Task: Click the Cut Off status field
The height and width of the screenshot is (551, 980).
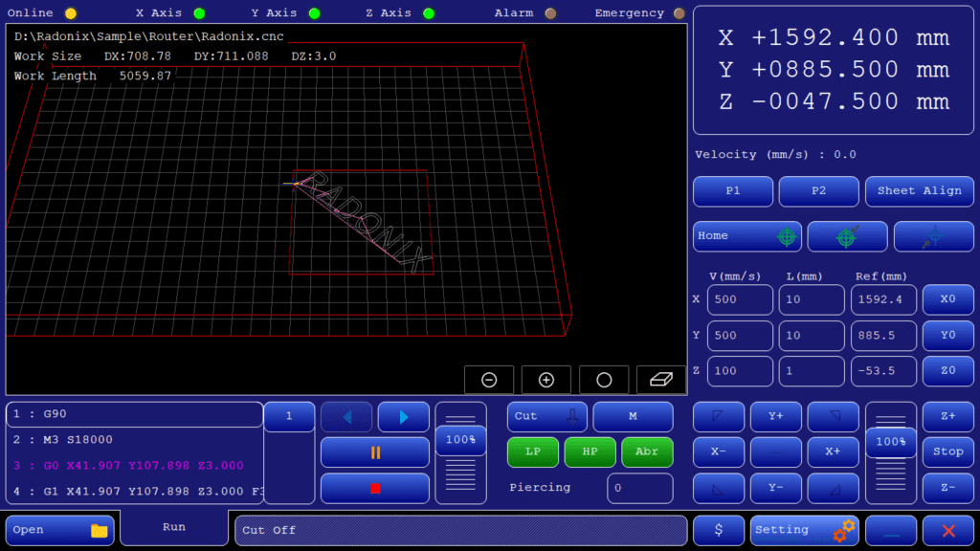Action: pyautogui.click(x=461, y=530)
